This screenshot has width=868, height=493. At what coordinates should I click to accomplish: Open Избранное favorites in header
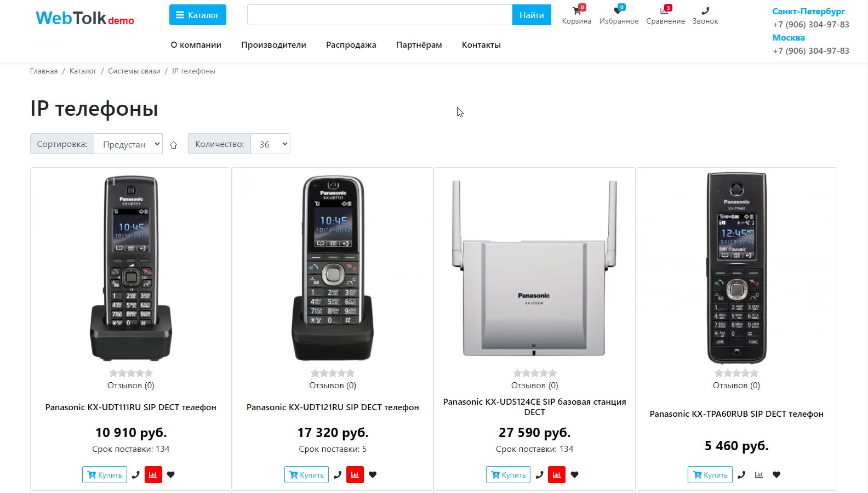[x=619, y=15]
